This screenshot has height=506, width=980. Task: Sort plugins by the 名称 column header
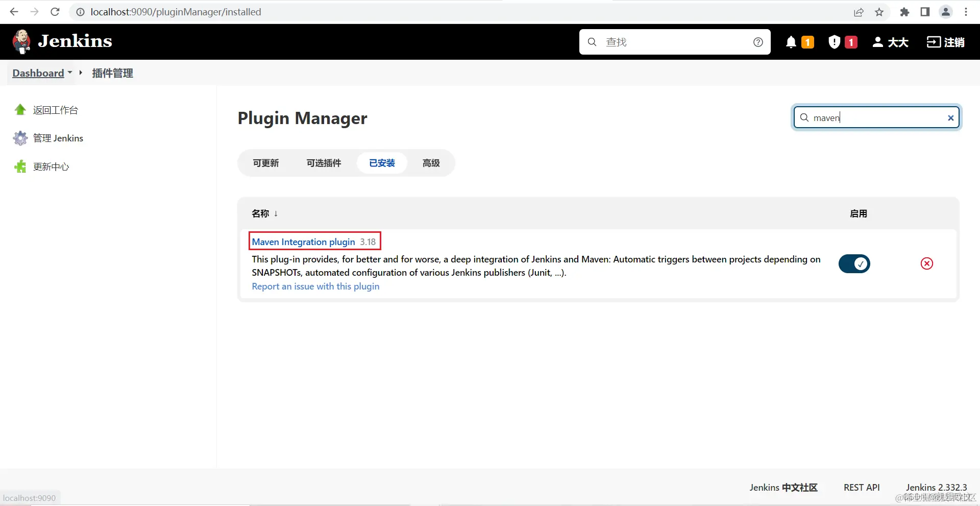(x=264, y=213)
